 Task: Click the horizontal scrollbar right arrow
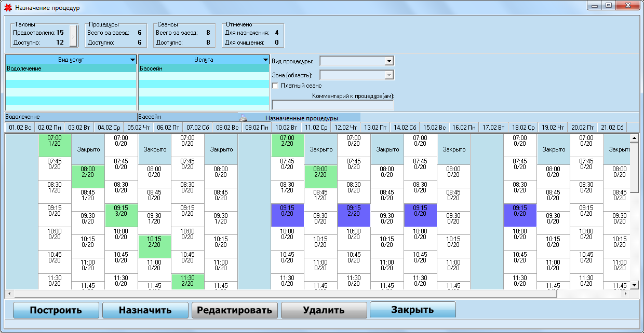pyautogui.click(x=625, y=294)
